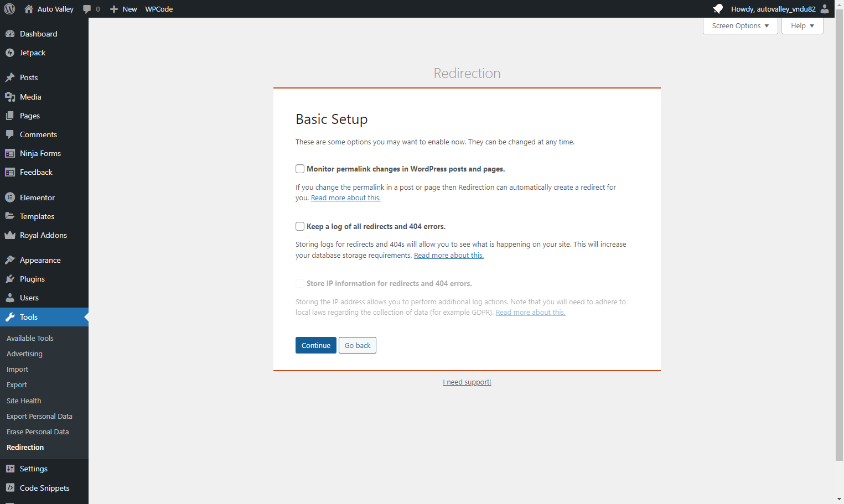Click the plus icon beside New

pos(114,9)
